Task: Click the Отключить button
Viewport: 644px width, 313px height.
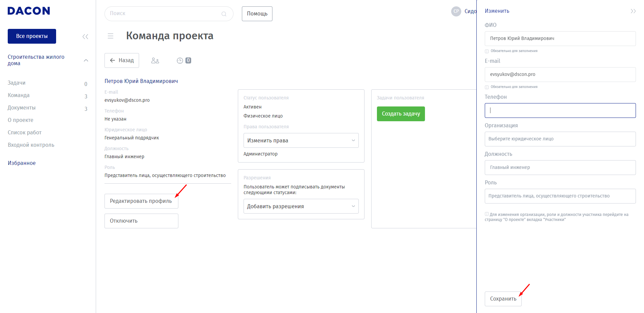Action: [141, 221]
